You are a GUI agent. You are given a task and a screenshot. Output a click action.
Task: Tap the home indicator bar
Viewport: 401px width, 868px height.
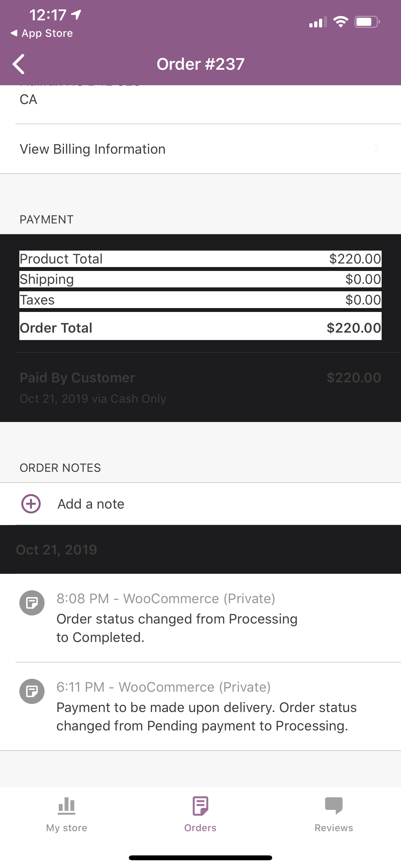point(200,858)
